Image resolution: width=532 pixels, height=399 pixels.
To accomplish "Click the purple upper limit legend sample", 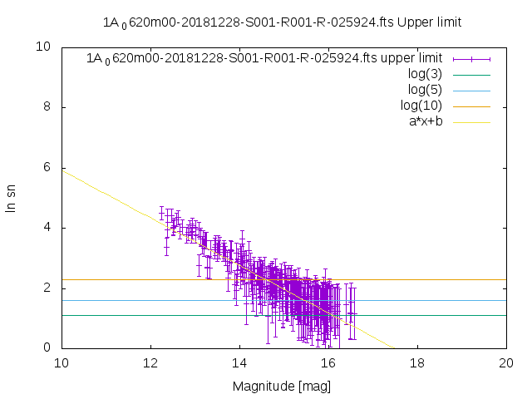I will pos(471,59).
